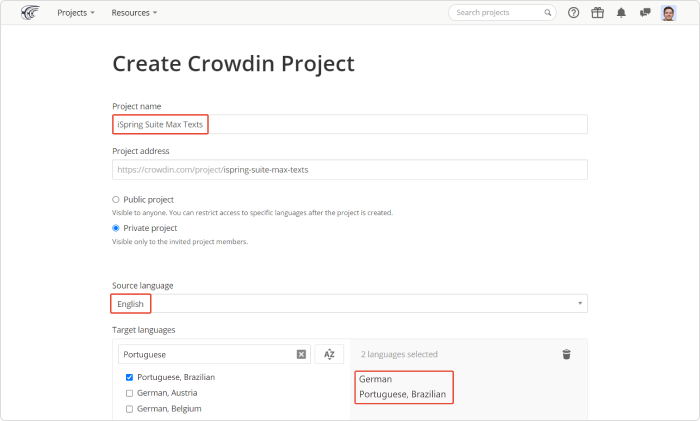
Task: Open the Resources menu
Action: (134, 13)
